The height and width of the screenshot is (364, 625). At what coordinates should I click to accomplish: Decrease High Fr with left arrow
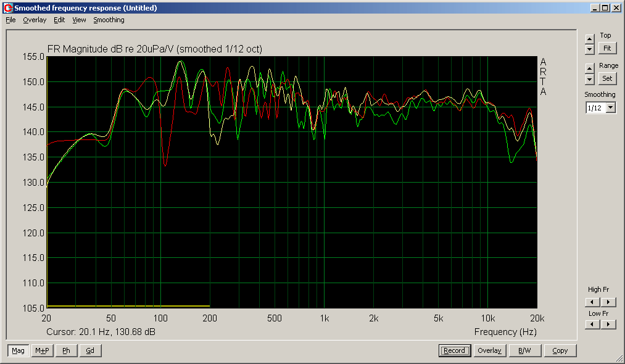click(592, 302)
